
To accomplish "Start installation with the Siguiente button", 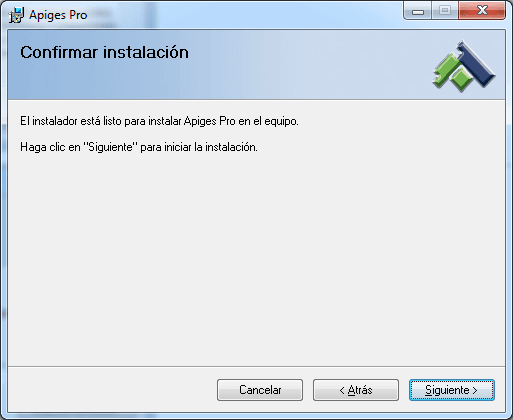I will (x=452, y=390).
